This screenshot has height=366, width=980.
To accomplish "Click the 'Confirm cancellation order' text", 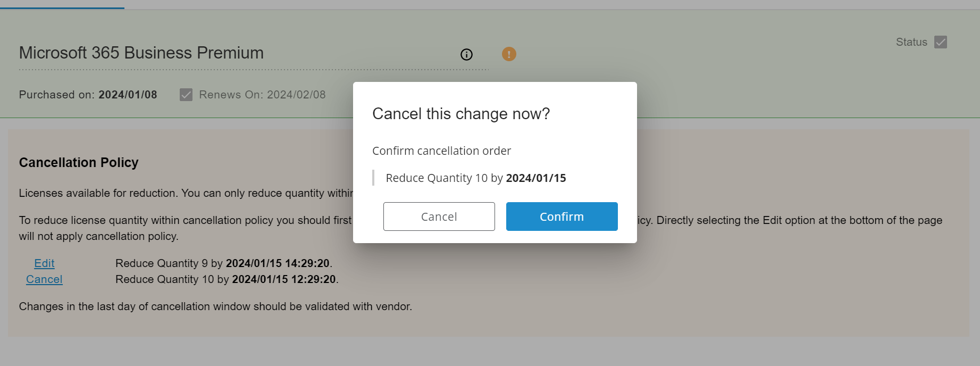I will coord(441,151).
